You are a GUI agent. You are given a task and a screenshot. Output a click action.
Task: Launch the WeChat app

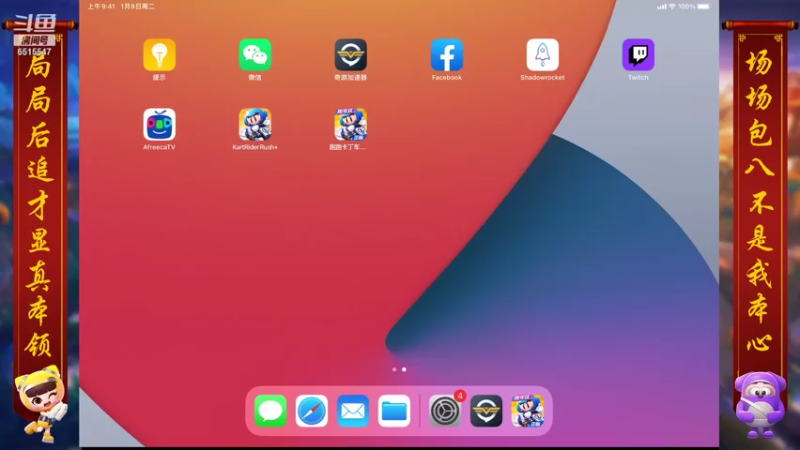click(x=255, y=55)
